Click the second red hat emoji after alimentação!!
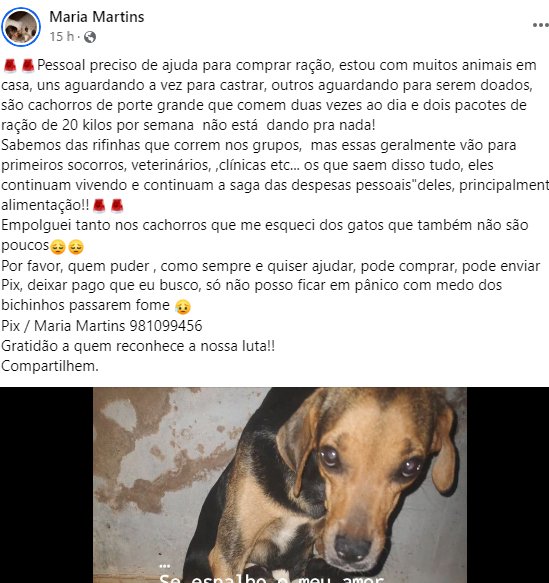This screenshot has width=549, height=583. (x=117, y=206)
